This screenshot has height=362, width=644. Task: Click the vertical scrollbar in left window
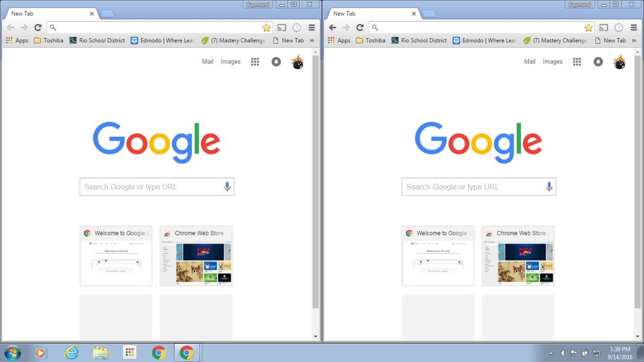click(x=315, y=182)
